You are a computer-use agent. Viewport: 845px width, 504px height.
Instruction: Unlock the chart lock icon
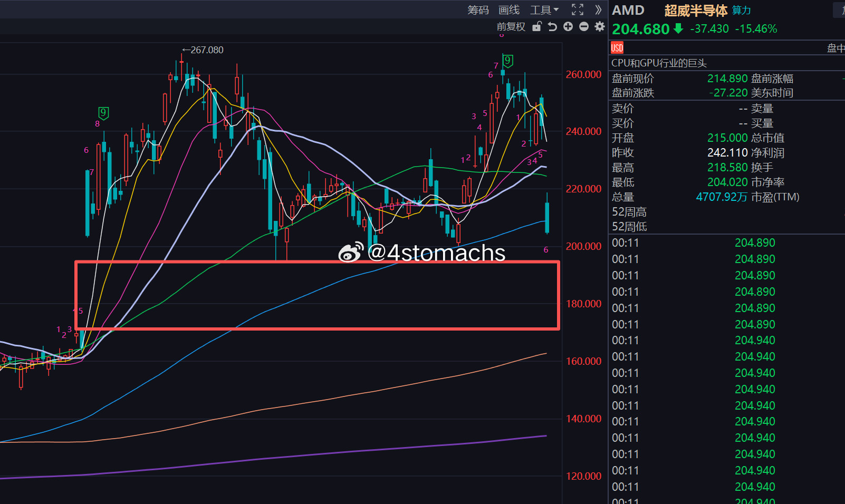point(537,26)
